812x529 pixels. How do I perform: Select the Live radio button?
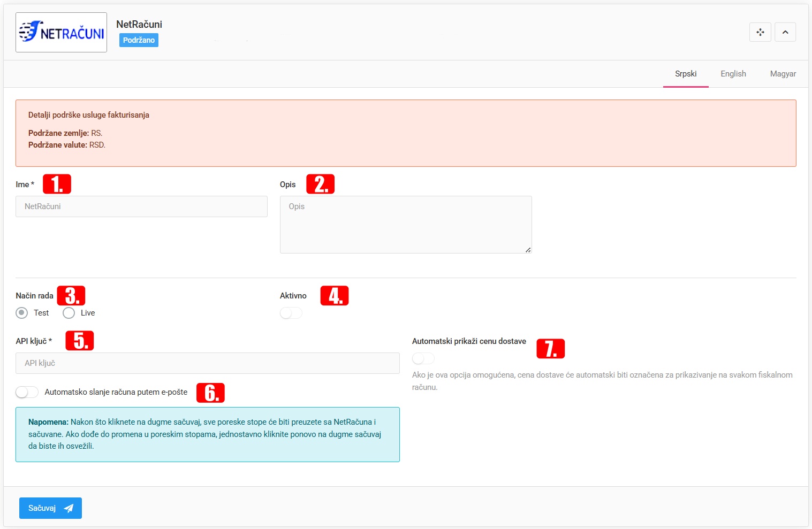[x=69, y=313]
